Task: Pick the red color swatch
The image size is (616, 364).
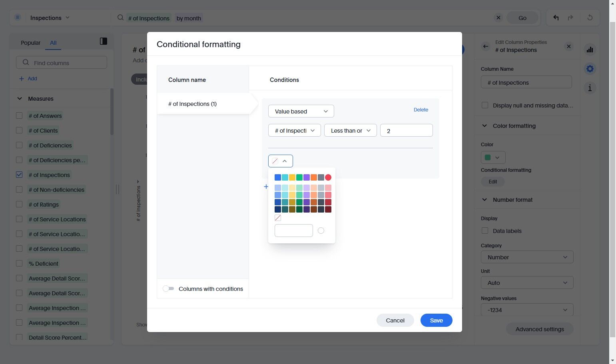Action: tap(328, 177)
